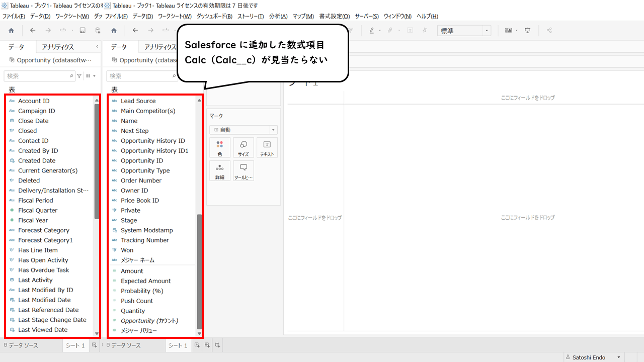Screen dimensions: 644x362
Task: Click the right field list scrollbar thumb
Action: (199, 271)
